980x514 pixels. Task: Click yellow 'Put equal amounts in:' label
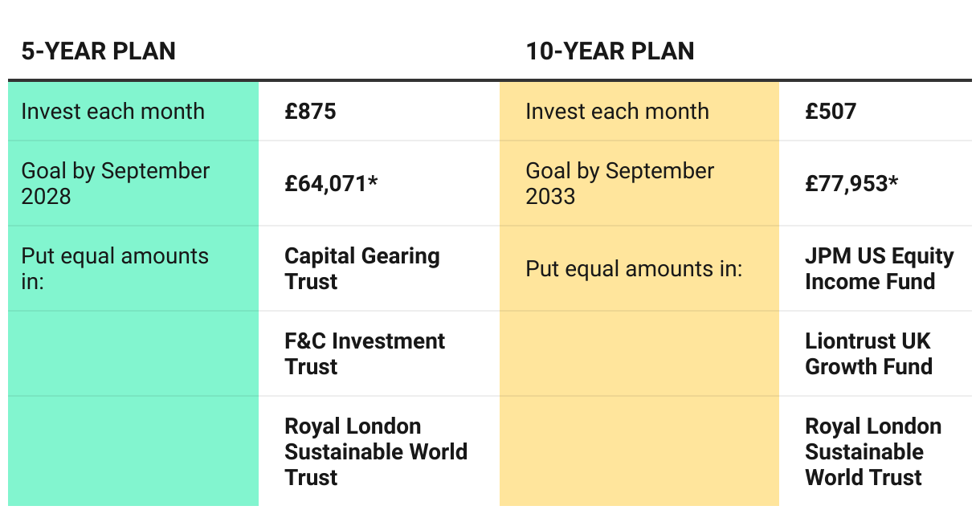[634, 269]
